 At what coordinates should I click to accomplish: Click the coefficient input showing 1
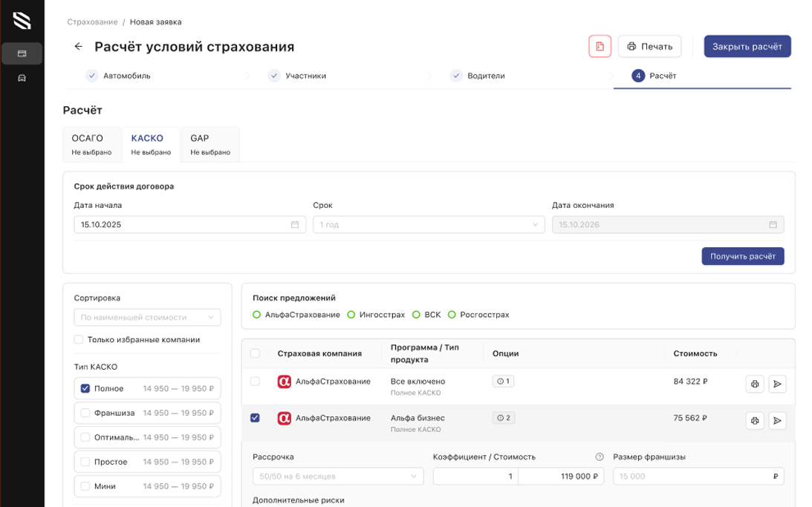[x=475, y=476]
